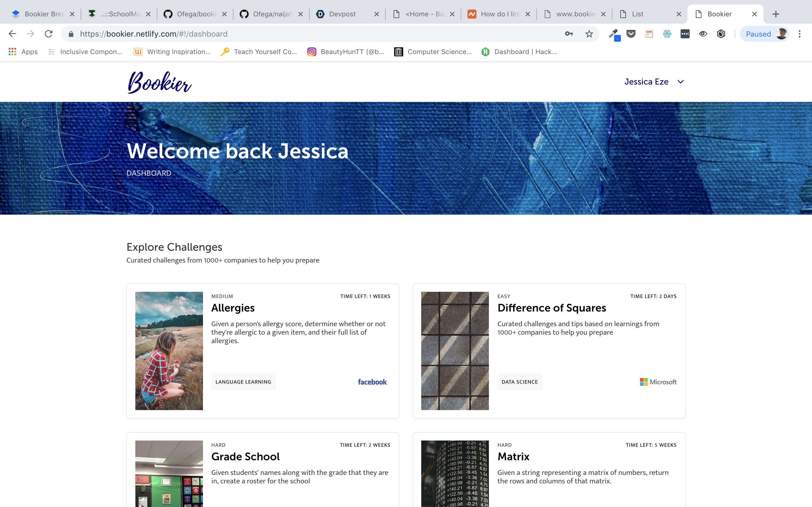The image size is (812, 507).
Task: Open the Allergies challenge title
Action: (233, 308)
